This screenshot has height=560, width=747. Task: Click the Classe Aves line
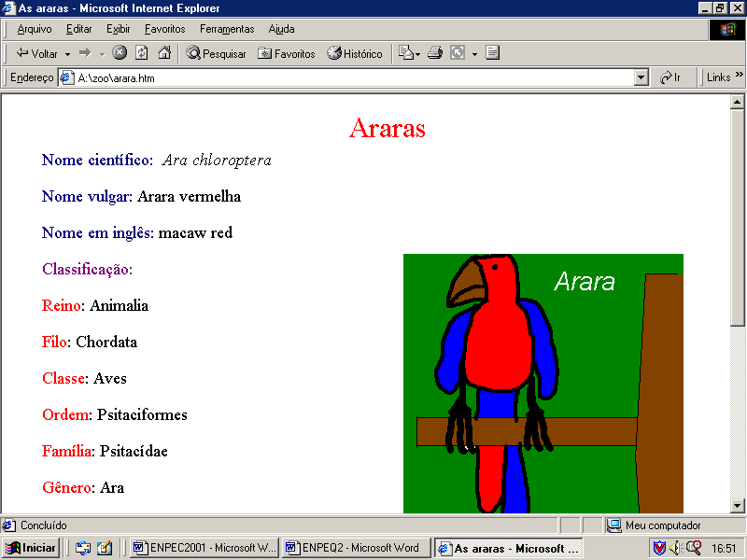[84, 379]
